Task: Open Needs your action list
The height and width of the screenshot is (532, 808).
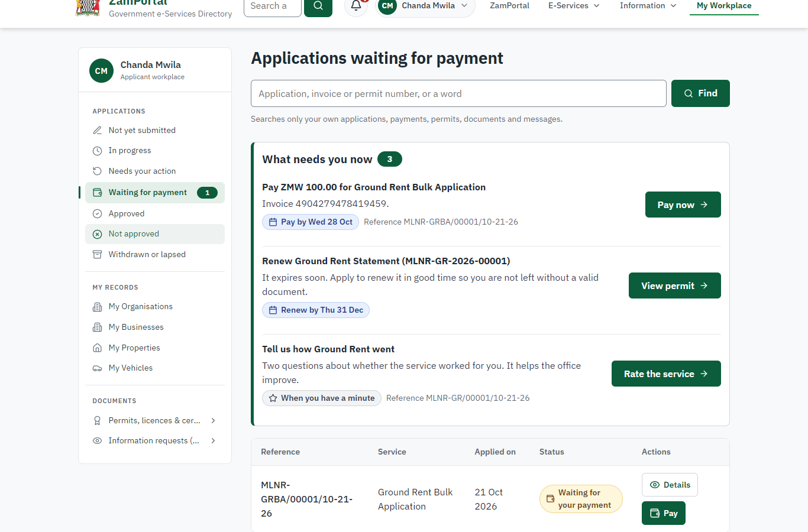Action: pos(155,171)
